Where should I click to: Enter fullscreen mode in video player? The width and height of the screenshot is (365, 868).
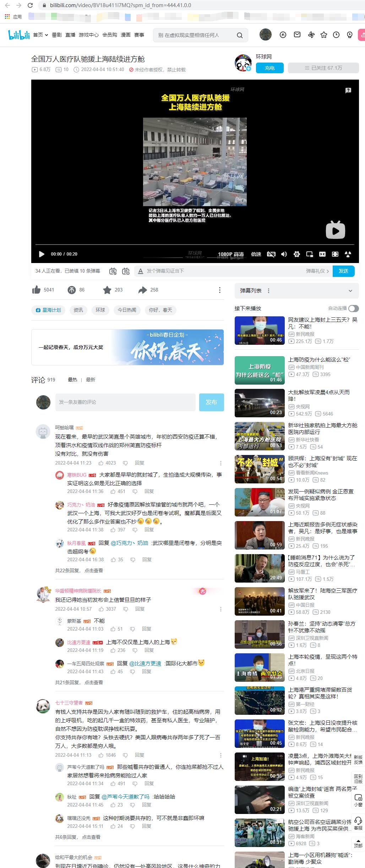point(335,254)
